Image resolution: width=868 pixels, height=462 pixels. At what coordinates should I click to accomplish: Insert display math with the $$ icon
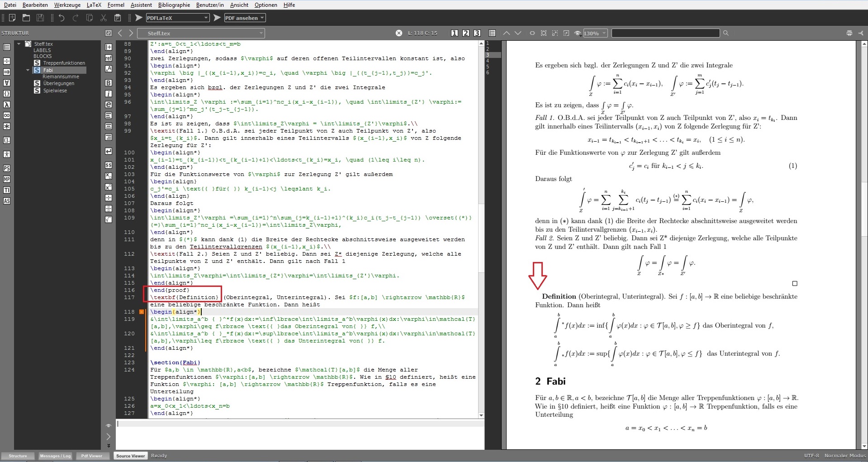point(109,165)
